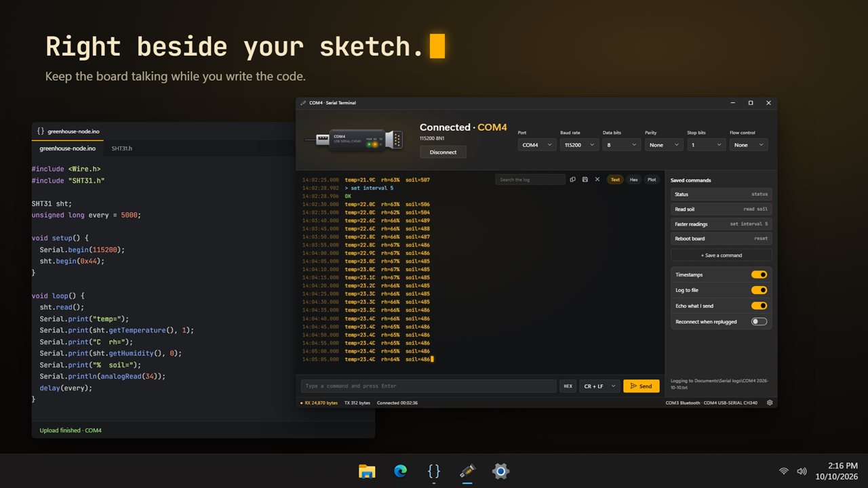
Task: Clear the log with the X icon
Action: [597, 180]
